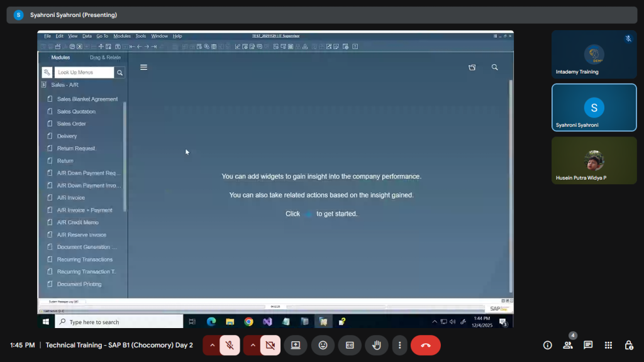Open Visual Studio in shared taskbar
This screenshot has width=644, height=362.
(267, 322)
